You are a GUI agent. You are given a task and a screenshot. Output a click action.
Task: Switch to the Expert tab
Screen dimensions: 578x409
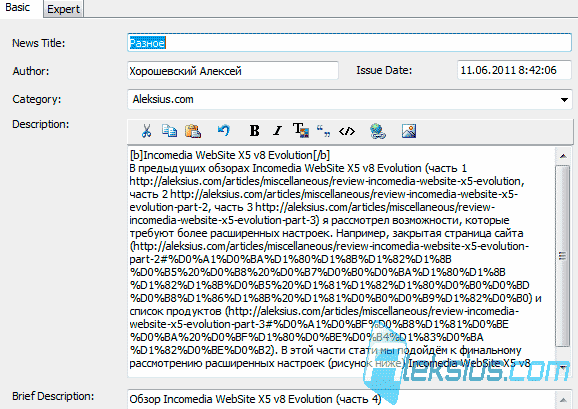tap(63, 9)
